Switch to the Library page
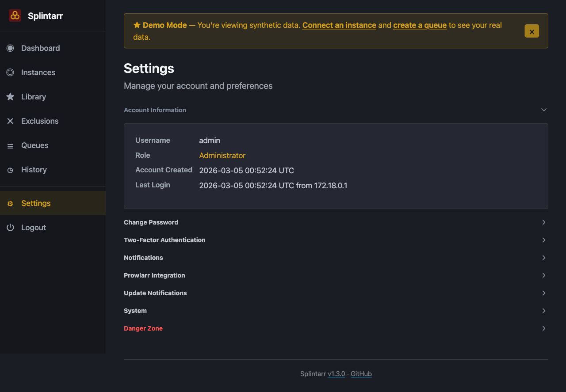Screen dimensions: 566x392 click(x=34, y=97)
